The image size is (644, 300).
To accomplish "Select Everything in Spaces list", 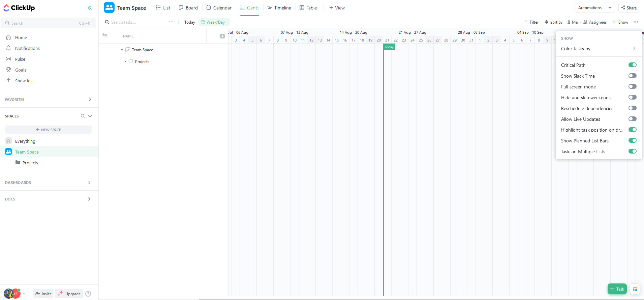I will [x=25, y=141].
